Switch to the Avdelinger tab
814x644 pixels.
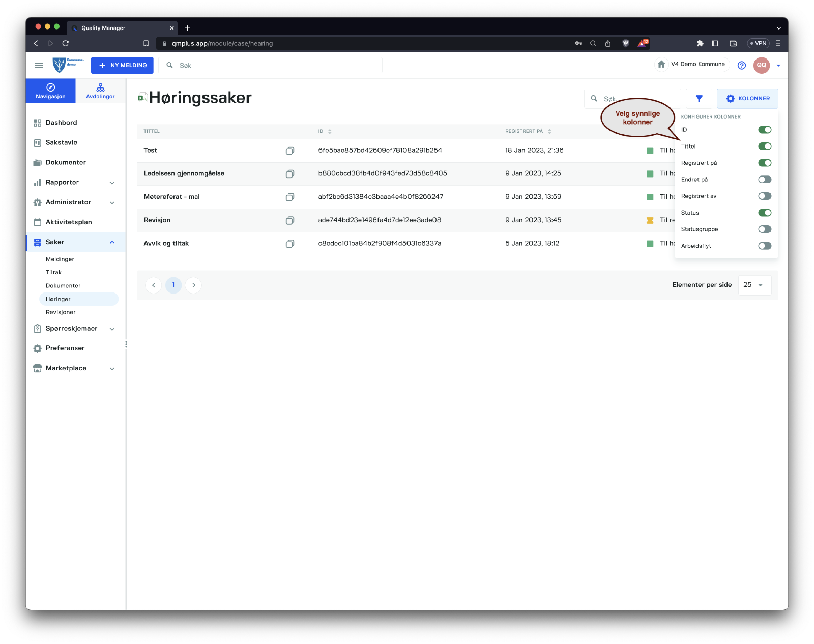pyautogui.click(x=100, y=91)
